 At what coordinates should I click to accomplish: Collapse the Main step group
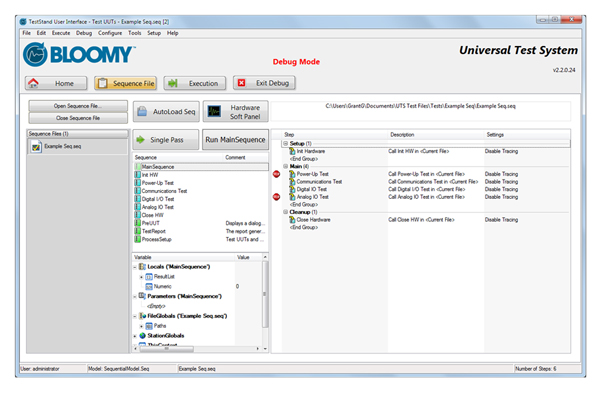pyautogui.click(x=285, y=166)
